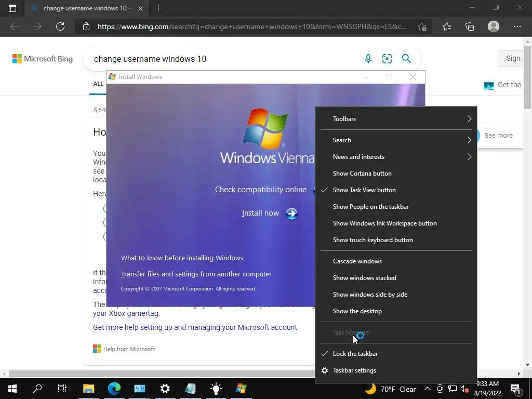Open Bing visual search camera icon

coord(387,59)
